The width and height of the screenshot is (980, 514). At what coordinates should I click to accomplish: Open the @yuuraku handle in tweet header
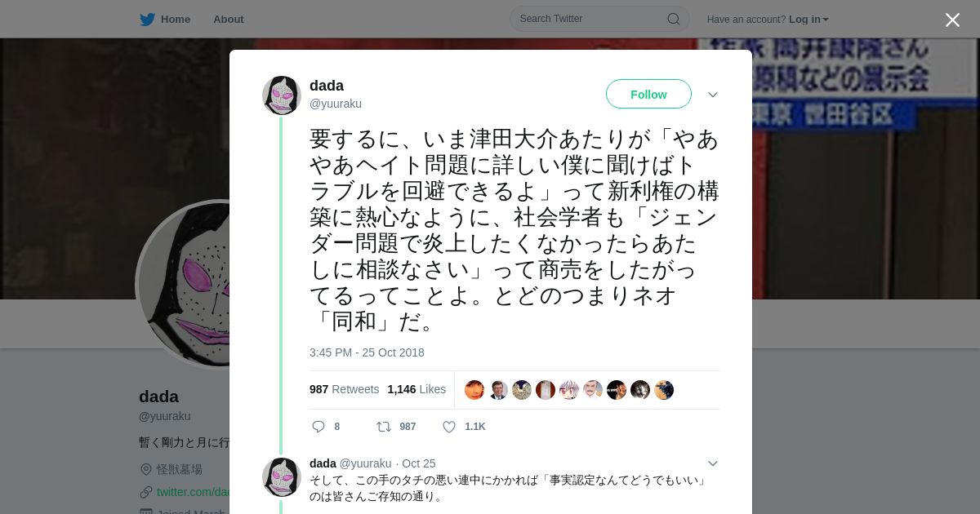point(336,104)
